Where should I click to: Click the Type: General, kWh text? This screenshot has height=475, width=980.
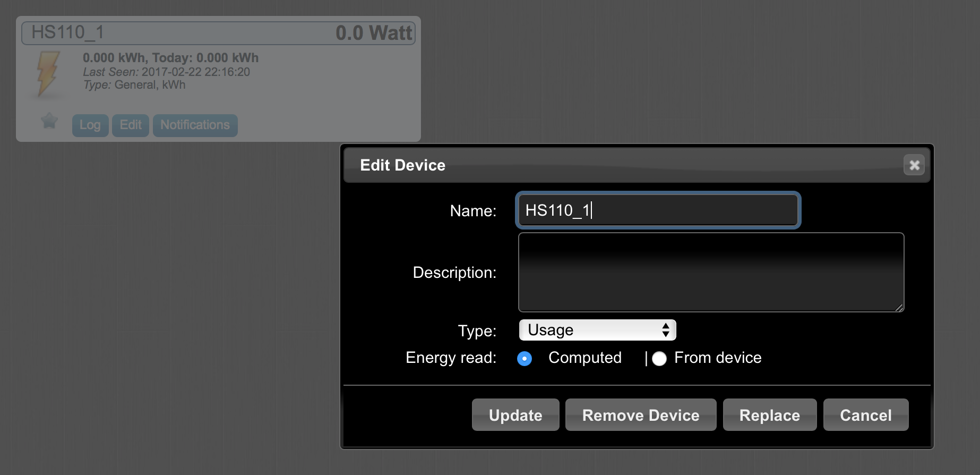pyautogui.click(x=134, y=85)
